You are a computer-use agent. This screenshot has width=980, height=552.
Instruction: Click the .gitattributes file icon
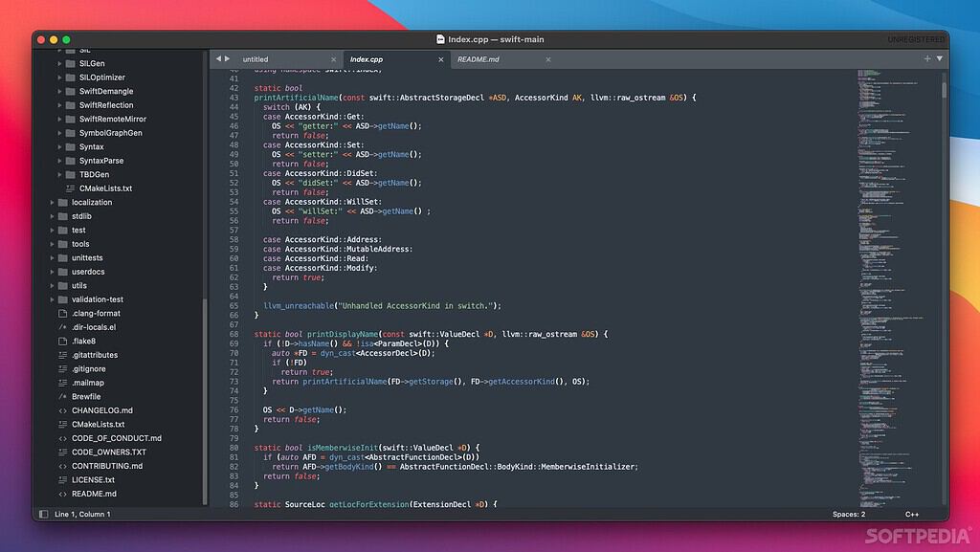pos(62,355)
